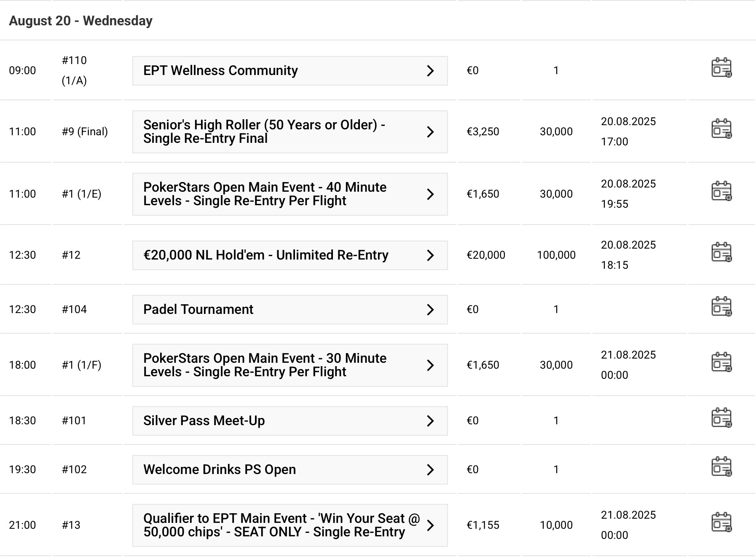Add 40 Minute Levels Main Event to calendar
756x557 pixels.
721,191
